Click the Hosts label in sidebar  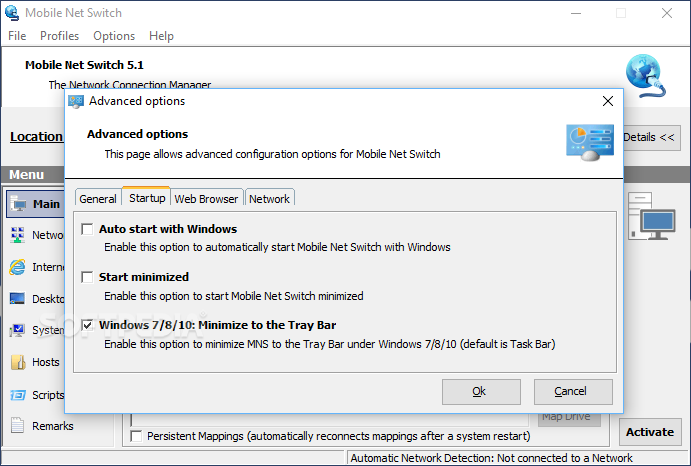coord(46,362)
